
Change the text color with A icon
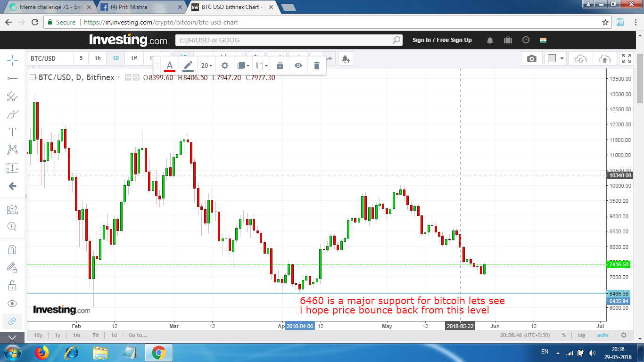point(170,66)
